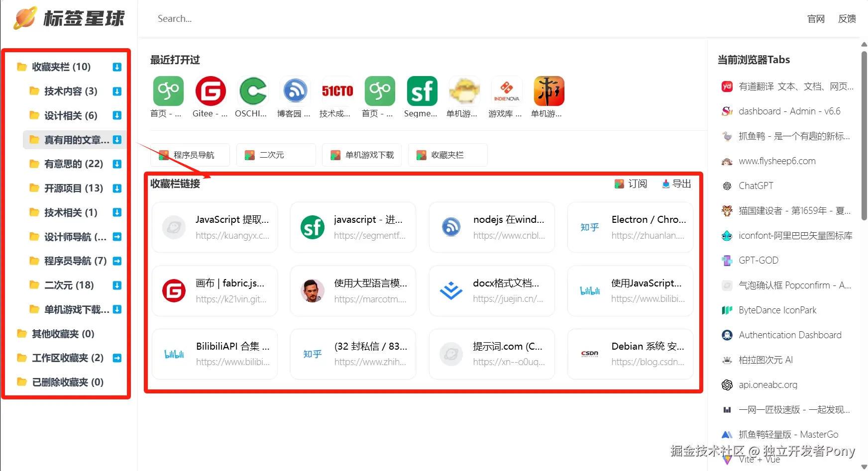Collapse the 技术内容 (3) folder arrow

(117, 91)
